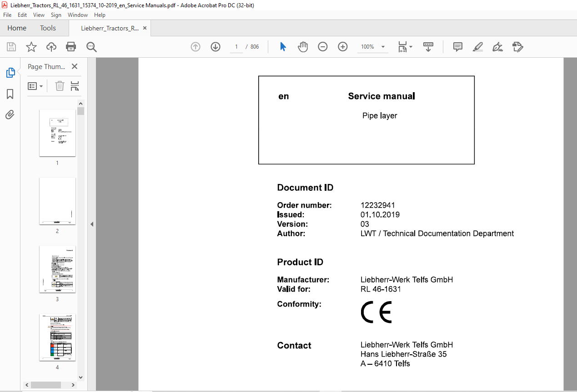Open the Page Thumbnails sidebar icon
577x392 pixels.
[x=10, y=73]
